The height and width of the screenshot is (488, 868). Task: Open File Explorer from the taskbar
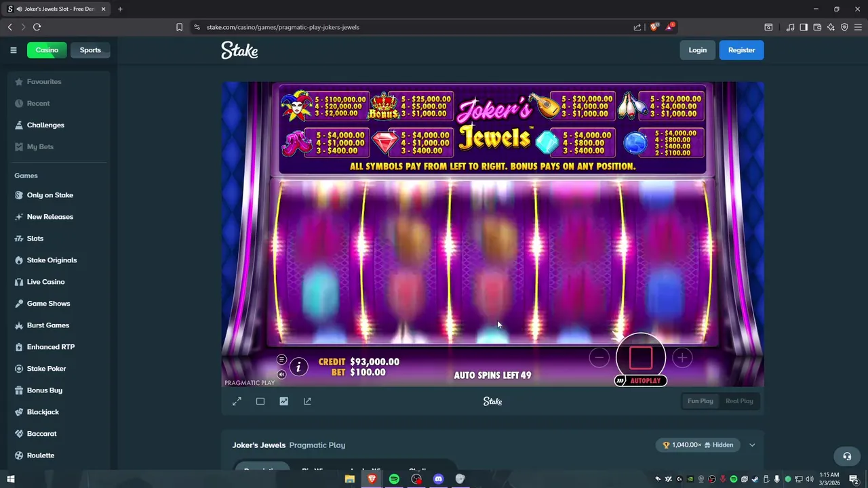(350, 479)
